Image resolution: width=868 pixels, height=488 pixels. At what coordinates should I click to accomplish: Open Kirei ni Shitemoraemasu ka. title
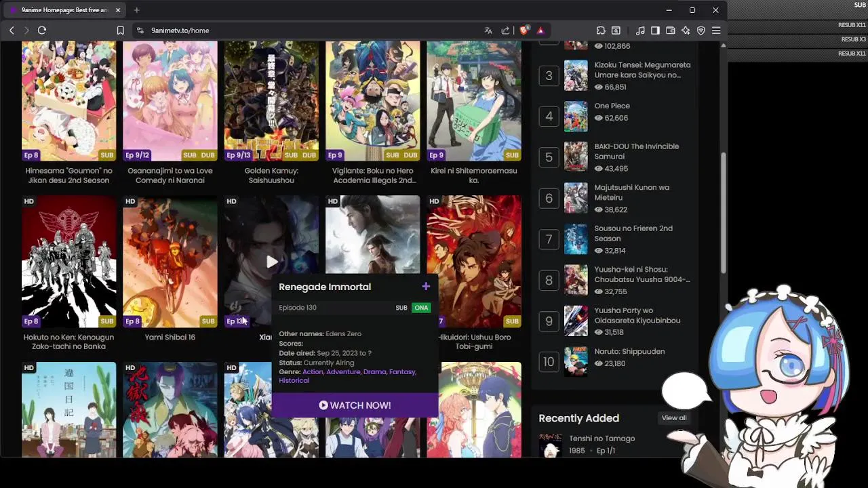pos(474,176)
